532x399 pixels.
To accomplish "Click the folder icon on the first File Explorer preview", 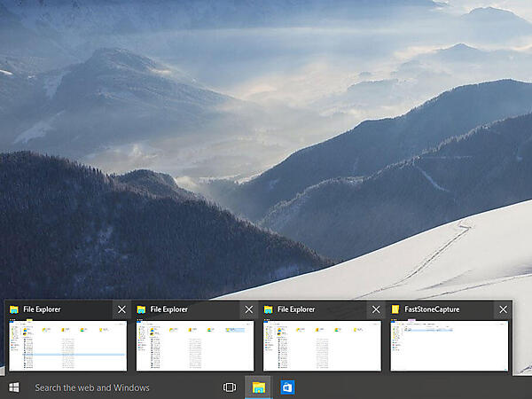I will 14,309.
